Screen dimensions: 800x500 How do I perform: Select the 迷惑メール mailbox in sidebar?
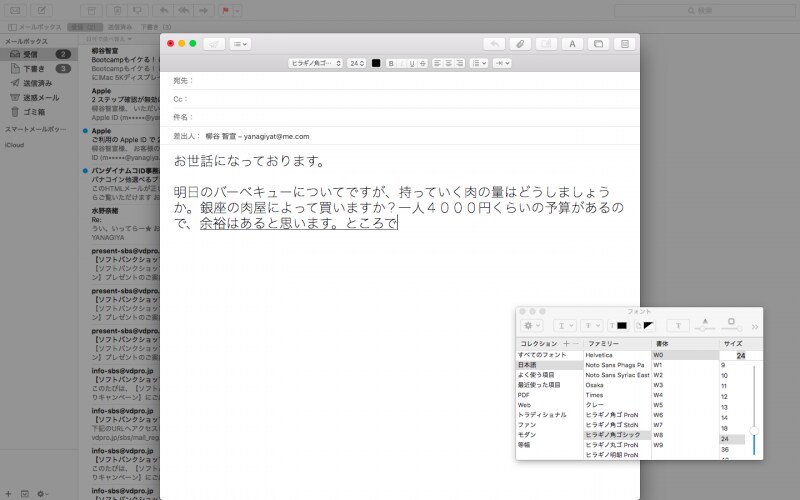[x=39, y=97]
